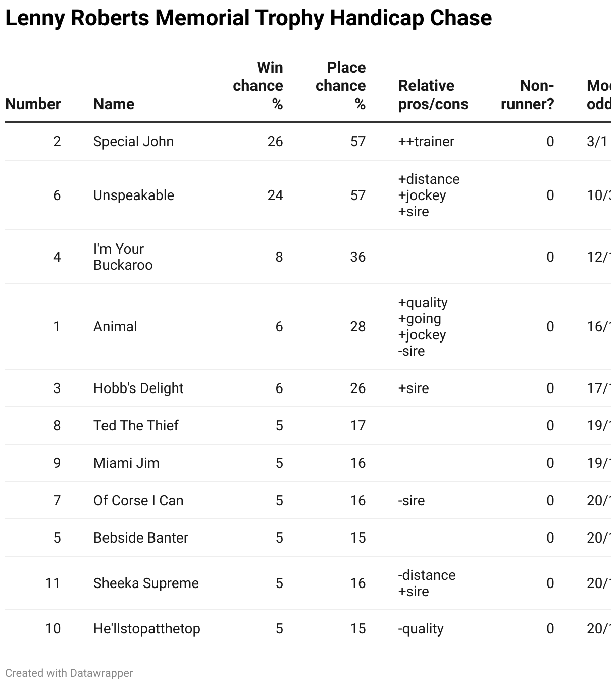Select the 'Relative pros/cons' column header

[x=433, y=95]
